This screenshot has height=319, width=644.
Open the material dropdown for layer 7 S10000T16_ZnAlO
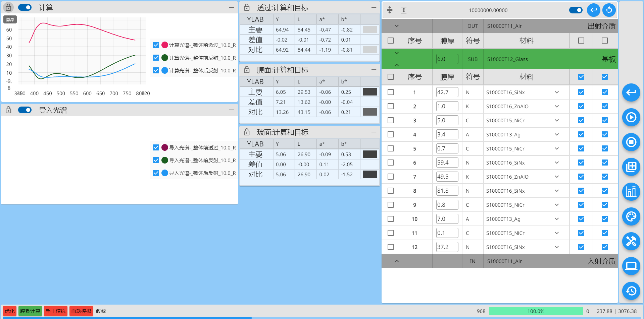(556, 177)
